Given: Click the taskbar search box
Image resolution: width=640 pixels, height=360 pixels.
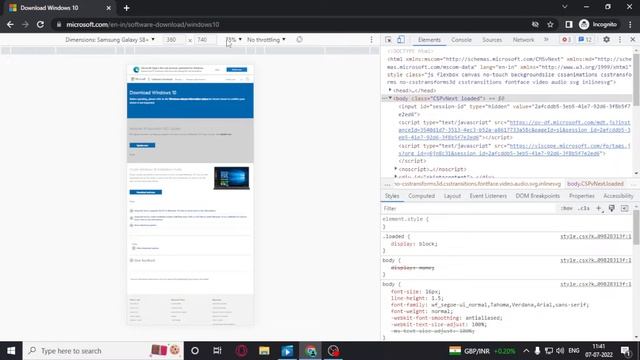Looking at the screenshot, I should click(x=103, y=351).
